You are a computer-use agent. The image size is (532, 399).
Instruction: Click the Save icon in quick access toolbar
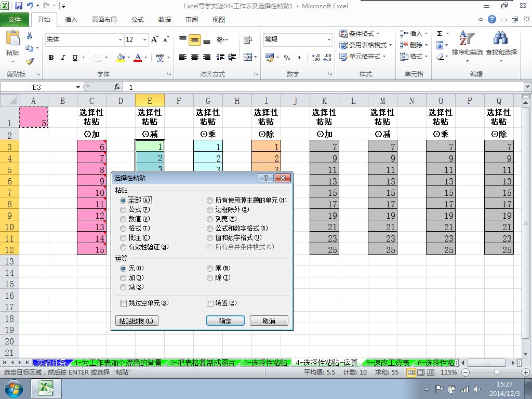[19, 6]
